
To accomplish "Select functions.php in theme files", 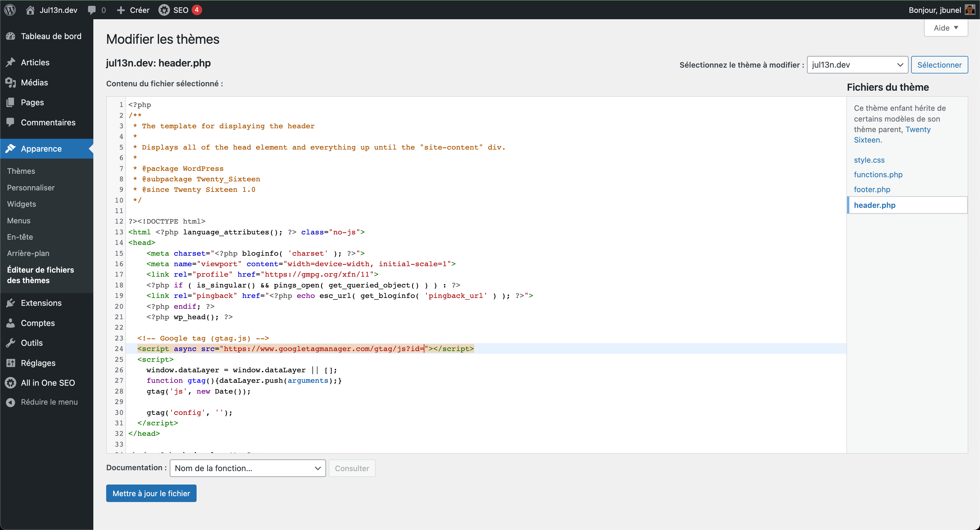I will click(878, 175).
